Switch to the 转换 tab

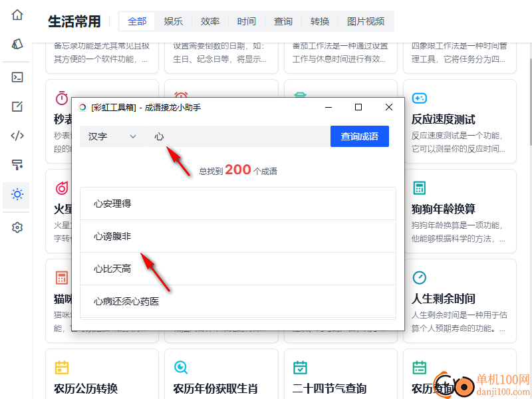320,21
